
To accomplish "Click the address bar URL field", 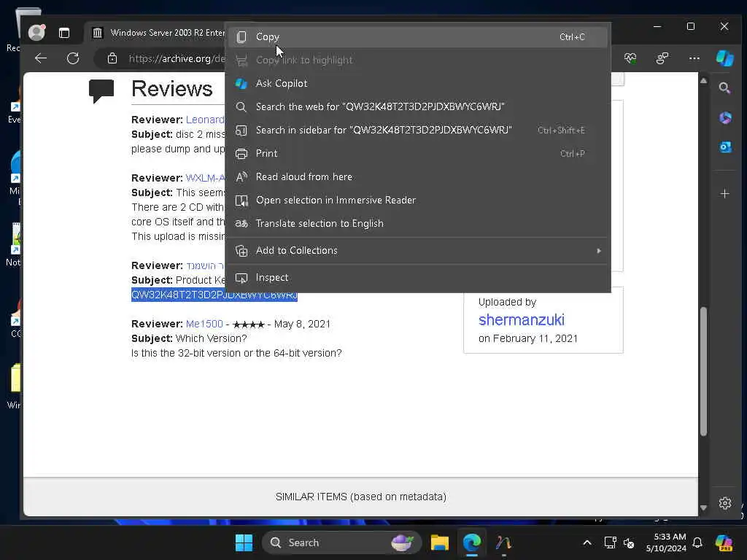I will pyautogui.click(x=177, y=58).
